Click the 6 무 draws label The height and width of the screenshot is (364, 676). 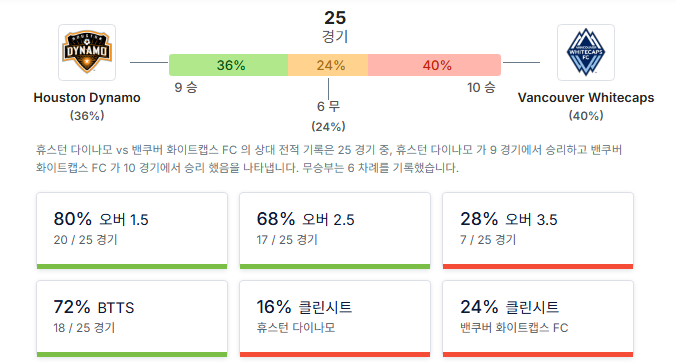point(328,106)
